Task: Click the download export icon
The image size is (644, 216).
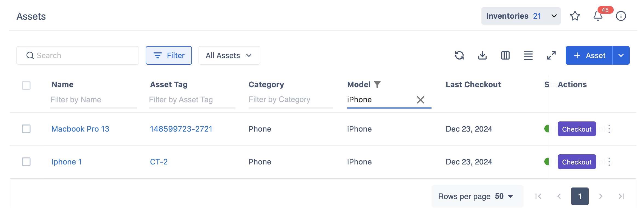Action: (x=482, y=55)
